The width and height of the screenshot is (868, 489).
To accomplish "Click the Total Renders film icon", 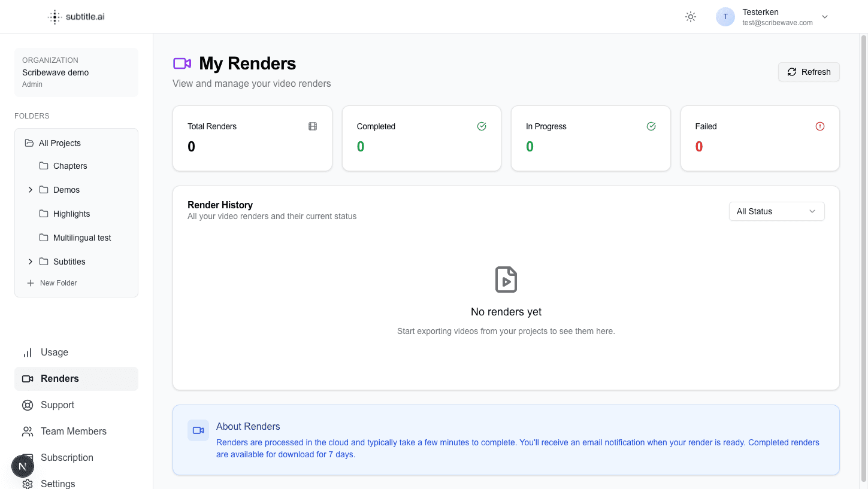I will pos(312,126).
